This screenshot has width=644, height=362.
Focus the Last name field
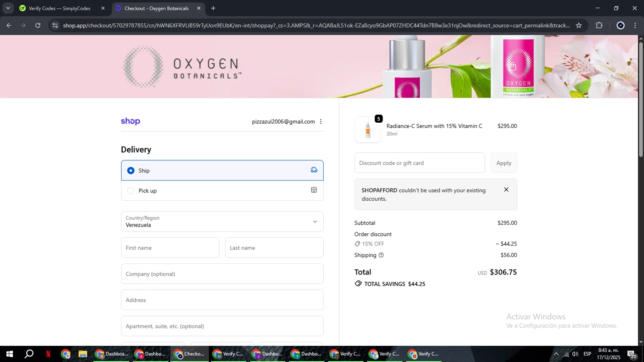pos(274,248)
